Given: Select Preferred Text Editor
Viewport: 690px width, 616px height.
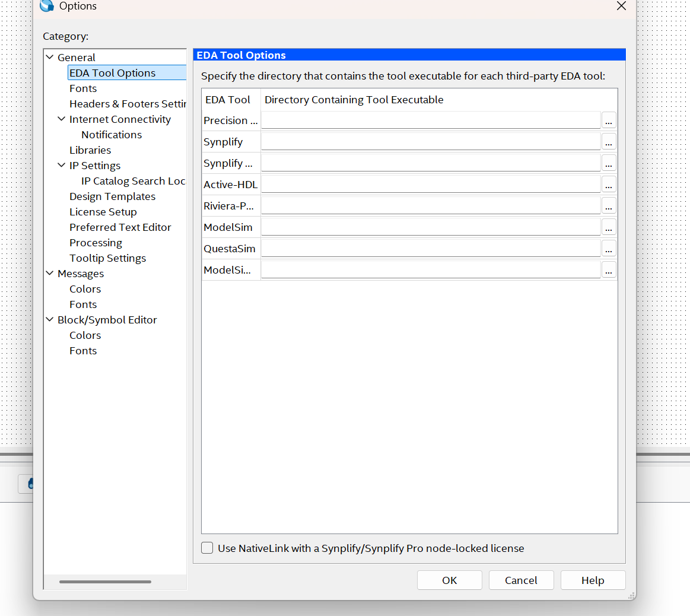Looking at the screenshot, I should [x=120, y=227].
